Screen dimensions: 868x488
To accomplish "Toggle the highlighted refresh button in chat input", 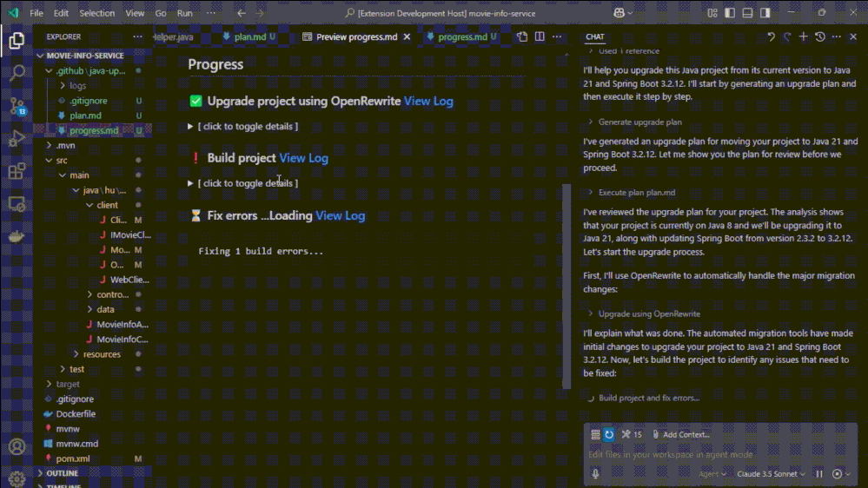I will pyautogui.click(x=609, y=434).
